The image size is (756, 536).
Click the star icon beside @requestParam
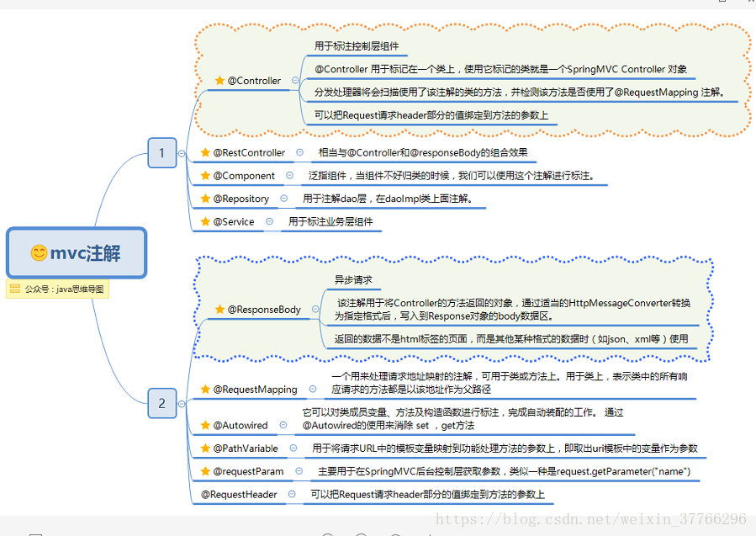pyautogui.click(x=205, y=471)
